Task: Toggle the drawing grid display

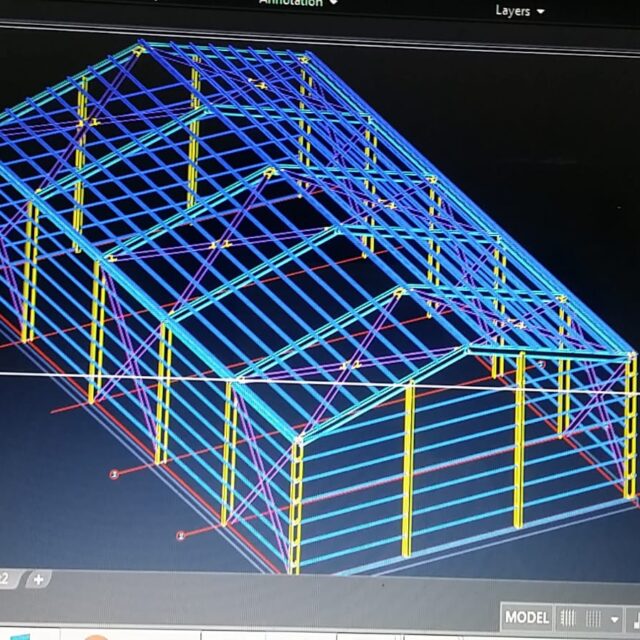Action: pyautogui.click(x=568, y=618)
